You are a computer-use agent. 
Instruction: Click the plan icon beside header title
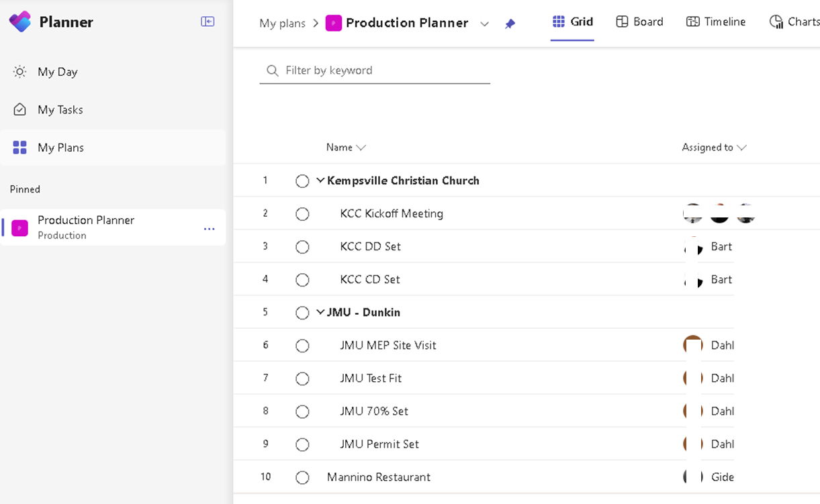click(333, 23)
